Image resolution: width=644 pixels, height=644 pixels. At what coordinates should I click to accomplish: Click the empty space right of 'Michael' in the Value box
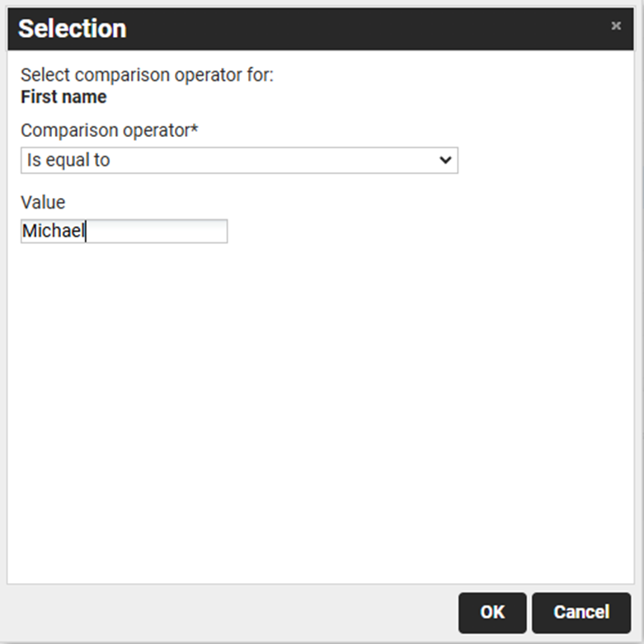click(x=165, y=232)
